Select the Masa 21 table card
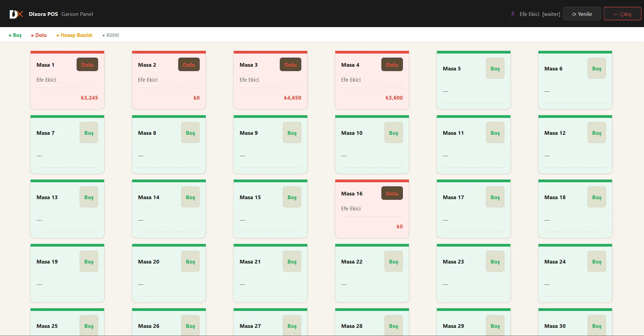 coord(271,273)
